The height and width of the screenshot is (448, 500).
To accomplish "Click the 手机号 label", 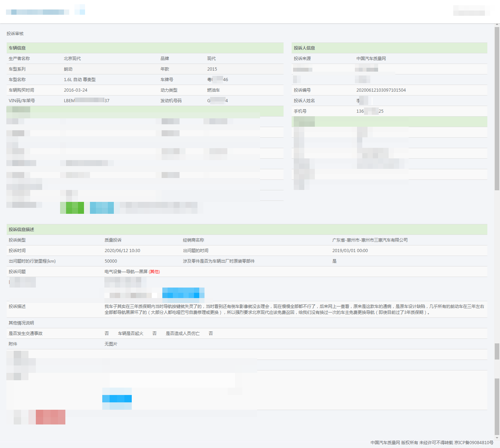I will 300,111.
